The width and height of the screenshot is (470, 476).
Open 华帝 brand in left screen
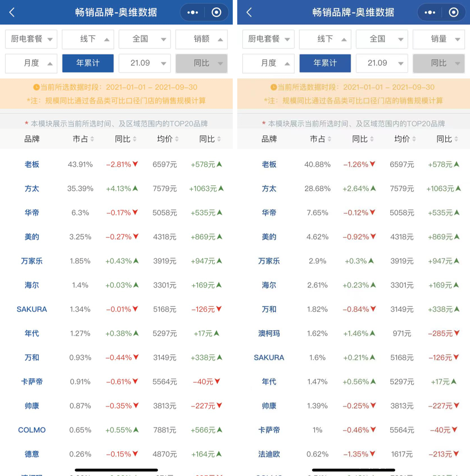tap(32, 213)
